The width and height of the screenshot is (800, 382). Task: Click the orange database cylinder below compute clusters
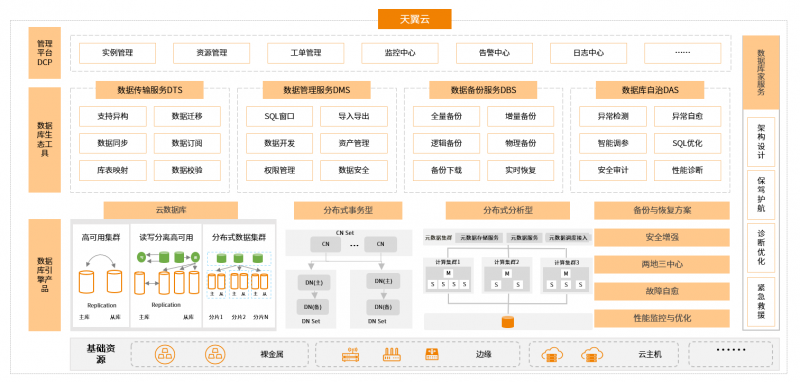coord(508,322)
